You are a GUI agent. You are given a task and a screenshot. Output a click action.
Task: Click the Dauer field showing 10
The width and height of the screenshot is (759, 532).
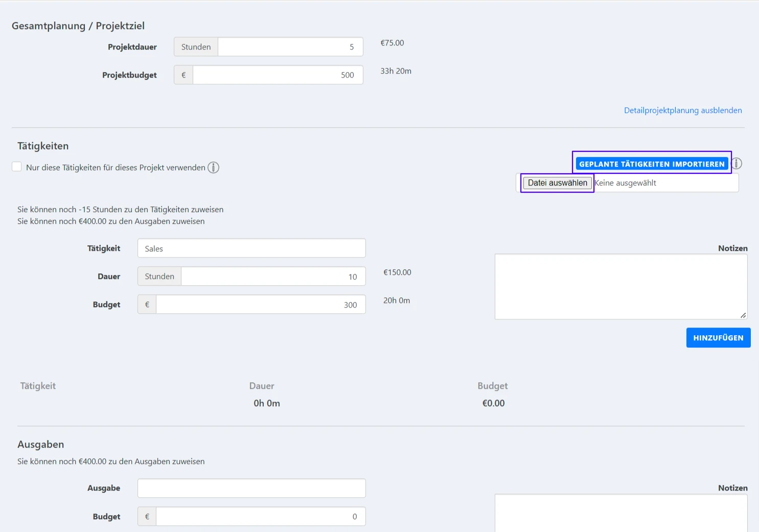pyautogui.click(x=273, y=276)
